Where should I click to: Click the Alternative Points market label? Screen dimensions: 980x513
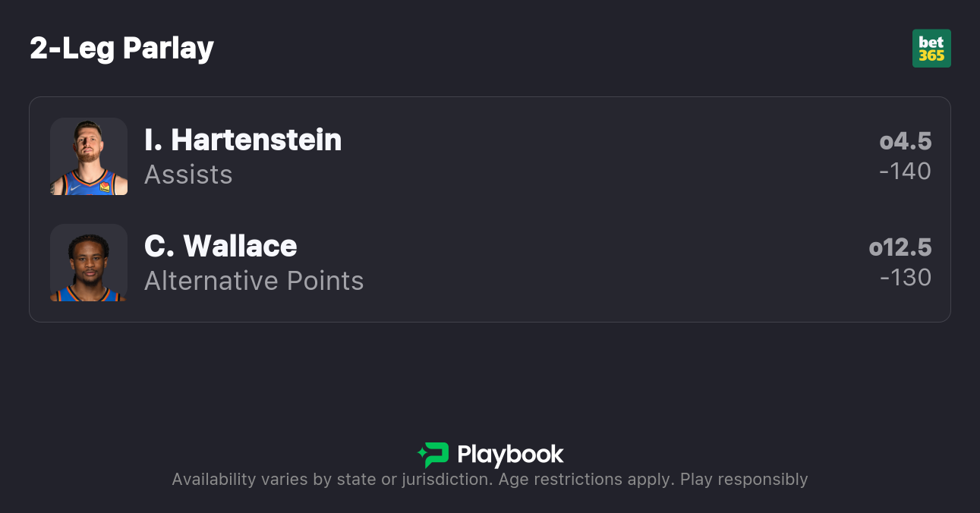pos(254,281)
